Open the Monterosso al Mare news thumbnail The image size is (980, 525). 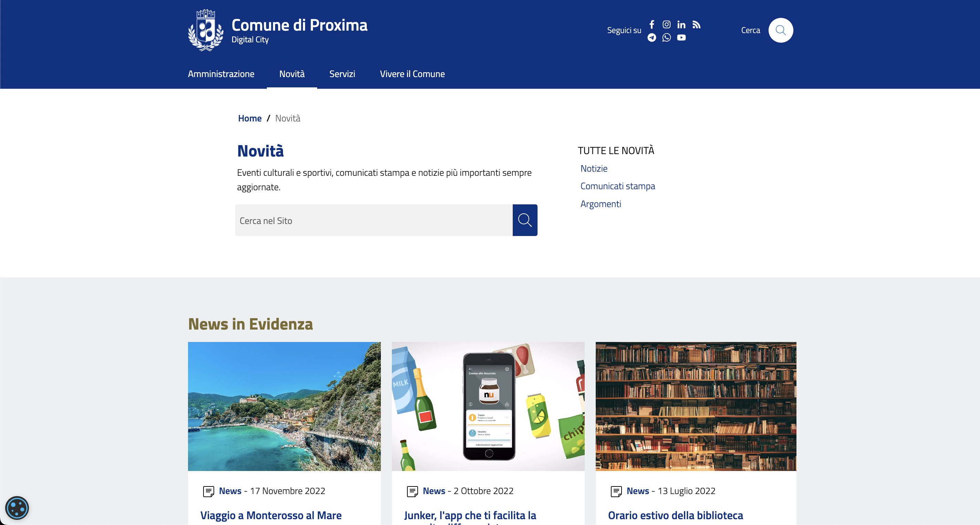(284, 406)
